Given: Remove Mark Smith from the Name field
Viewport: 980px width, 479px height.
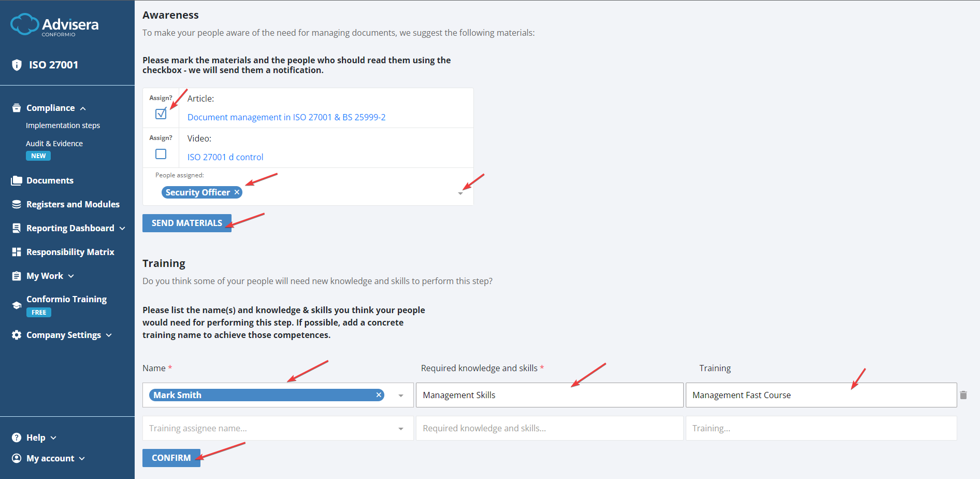Looking at the screenshot, I should coord(379,395).
